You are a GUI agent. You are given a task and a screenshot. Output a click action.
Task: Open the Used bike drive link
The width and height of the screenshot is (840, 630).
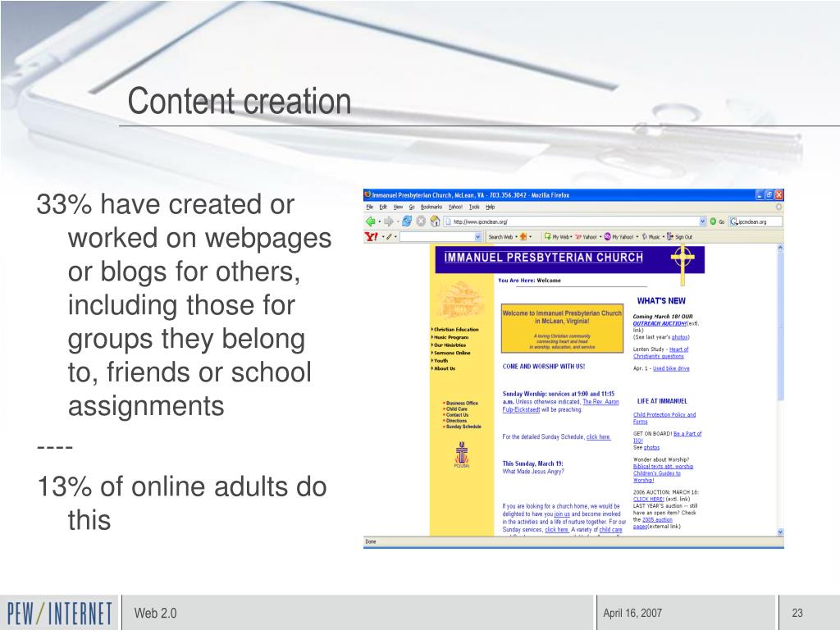pyautogui.click(x=671, y=368)
